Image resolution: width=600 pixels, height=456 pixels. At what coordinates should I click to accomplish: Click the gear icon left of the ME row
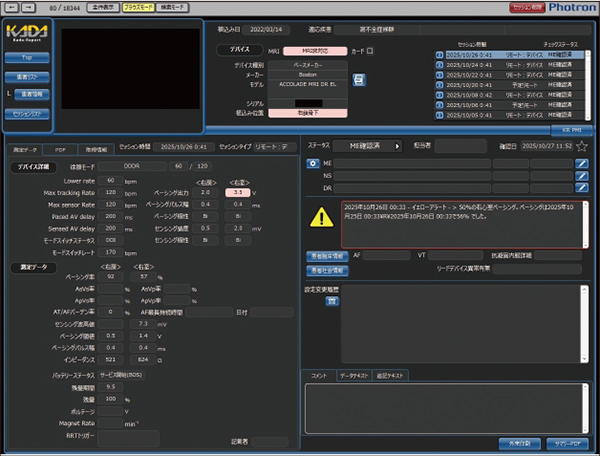[x=312, y=162]
